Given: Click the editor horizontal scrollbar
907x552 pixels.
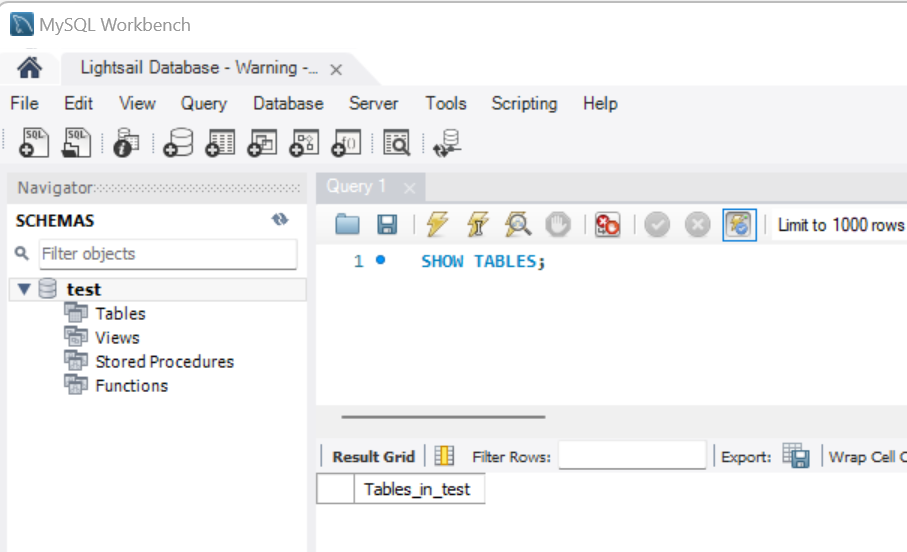Looking at the screenshot, I should (443, 417).
